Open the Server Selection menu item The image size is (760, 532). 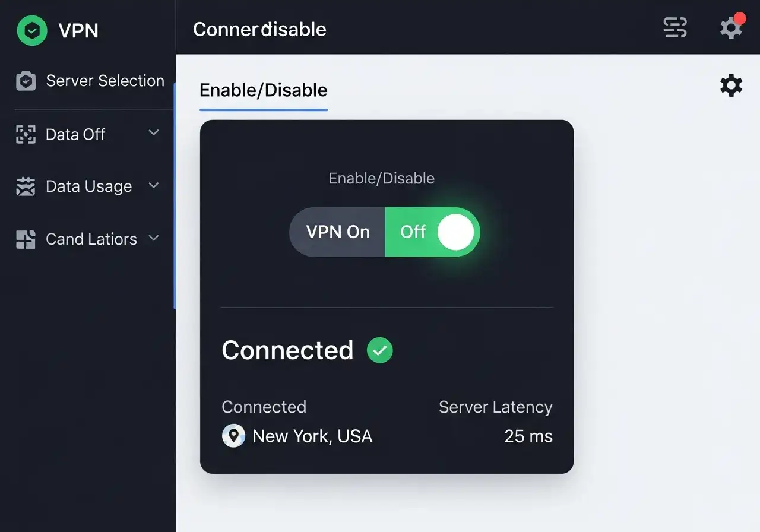click(x=104, y=80)
